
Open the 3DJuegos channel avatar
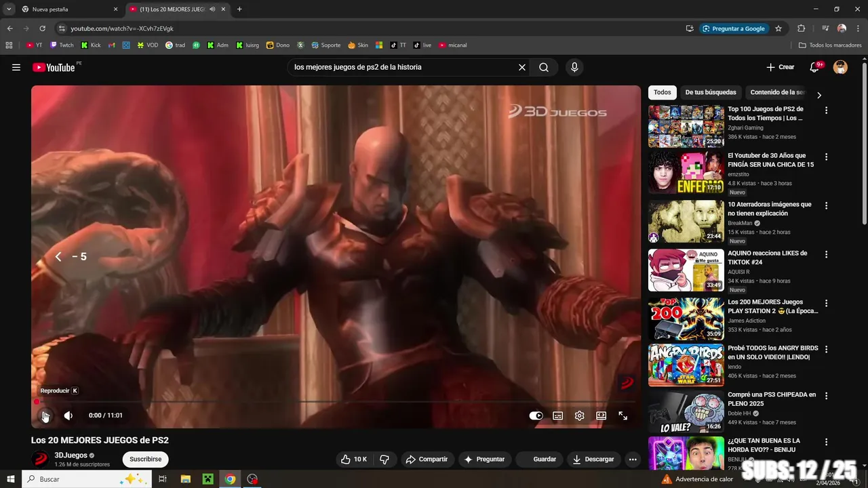tap(41, 460)
